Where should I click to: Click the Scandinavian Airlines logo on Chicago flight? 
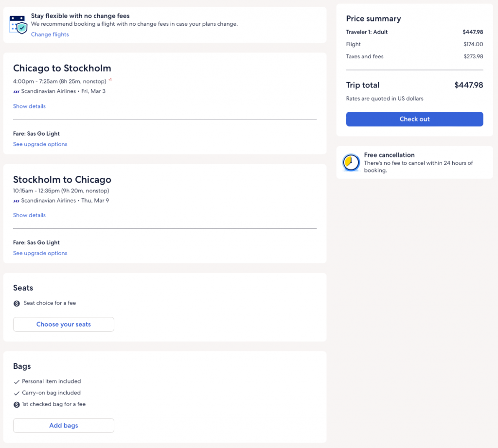click(x=17, y=91)
